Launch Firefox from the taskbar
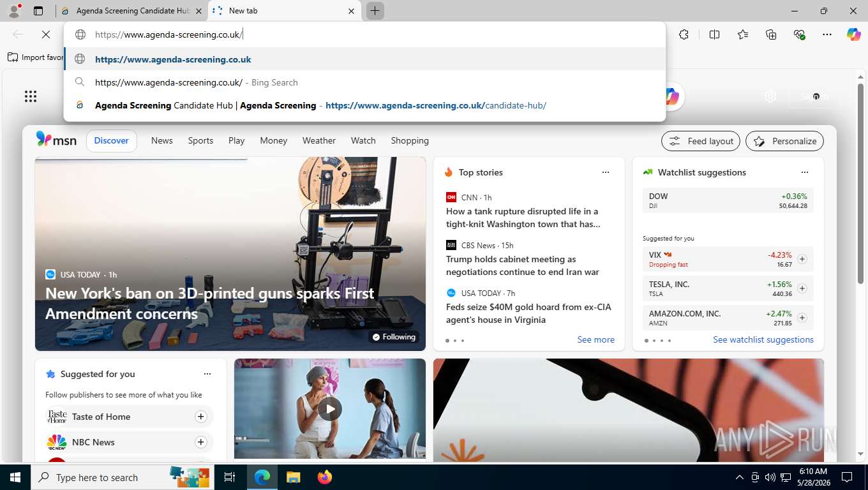The width and height of the screenshot is (868, 490). pyautogui.click(x=325, y=477)
